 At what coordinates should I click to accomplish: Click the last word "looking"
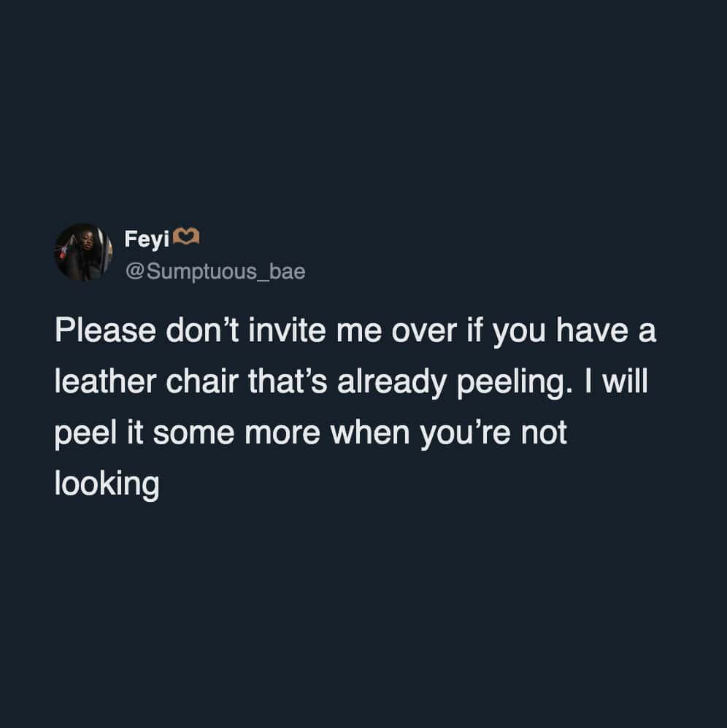click(107, 485)
